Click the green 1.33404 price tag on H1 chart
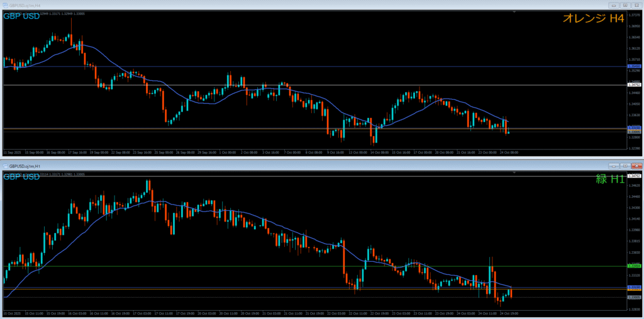Screen dimensions: 644x319 pyautogui.click(x=634, y=266)
